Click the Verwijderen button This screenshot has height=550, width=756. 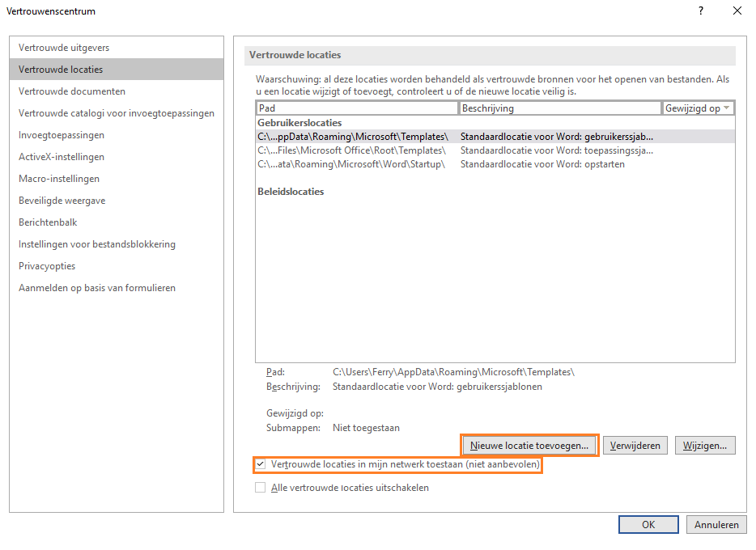635,446
